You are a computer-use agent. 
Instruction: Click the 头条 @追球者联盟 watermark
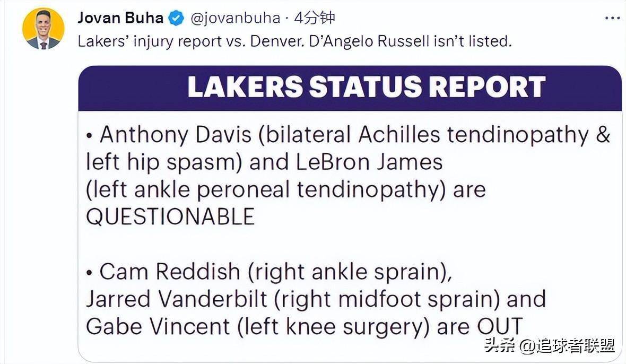550,345
